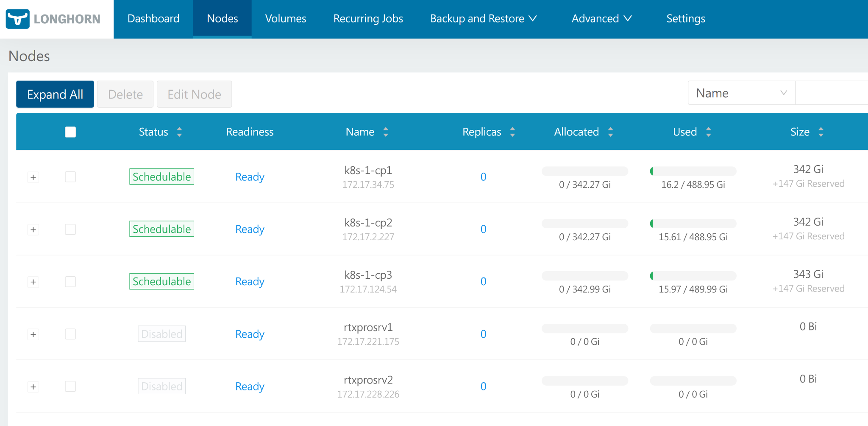Click node name rtxprosrv1

click(x=368, y=328)
